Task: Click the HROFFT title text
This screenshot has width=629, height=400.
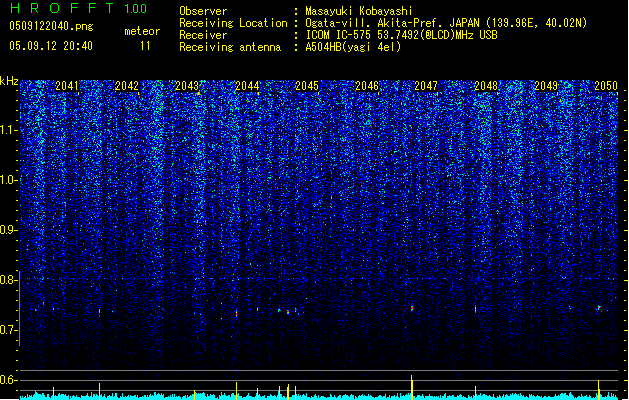Action: (62, 8)
